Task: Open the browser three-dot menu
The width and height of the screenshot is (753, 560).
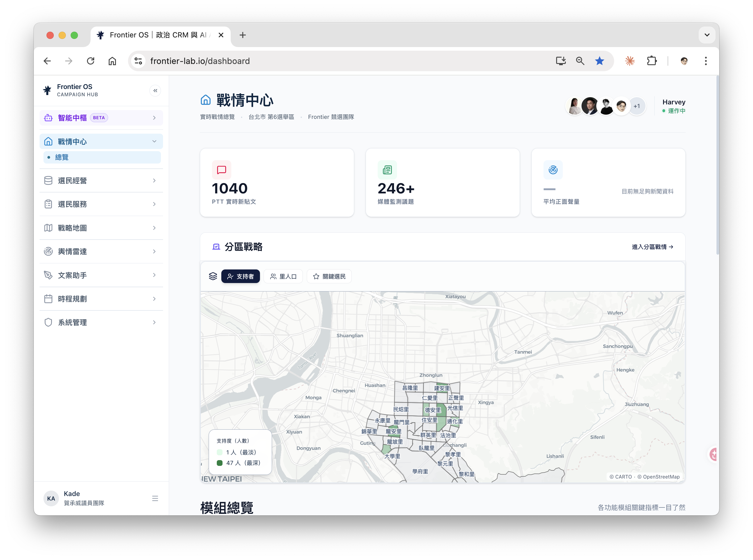Action: 706,61
